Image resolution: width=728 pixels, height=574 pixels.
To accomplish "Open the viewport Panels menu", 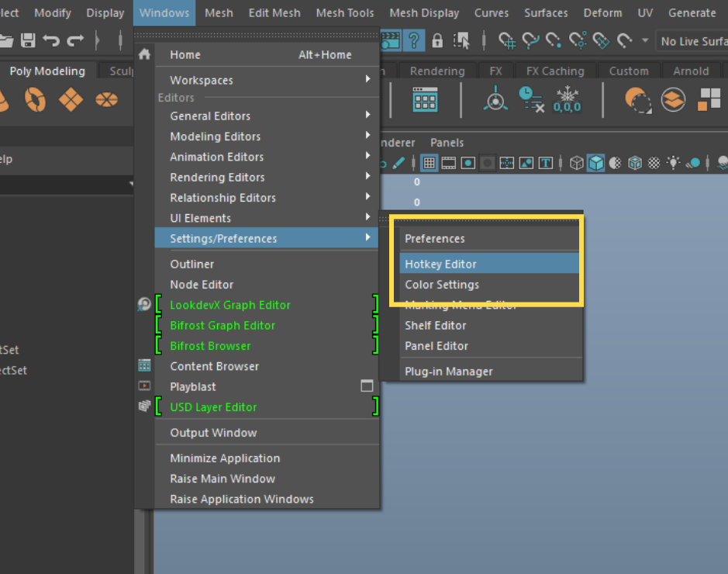I will (447, 143).
